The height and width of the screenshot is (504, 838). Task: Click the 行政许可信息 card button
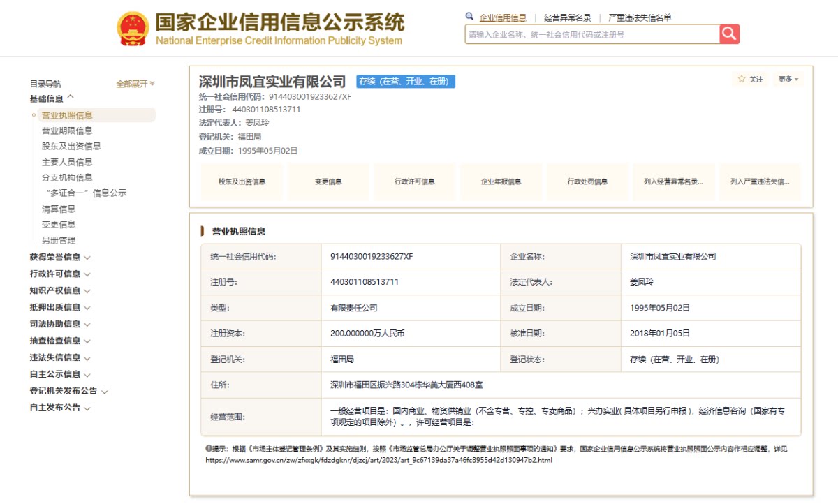coord(415,182)
